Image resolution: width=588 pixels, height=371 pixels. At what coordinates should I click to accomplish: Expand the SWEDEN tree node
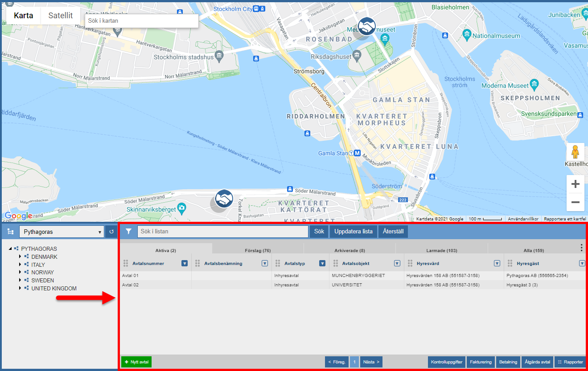(x=20, y=281)
